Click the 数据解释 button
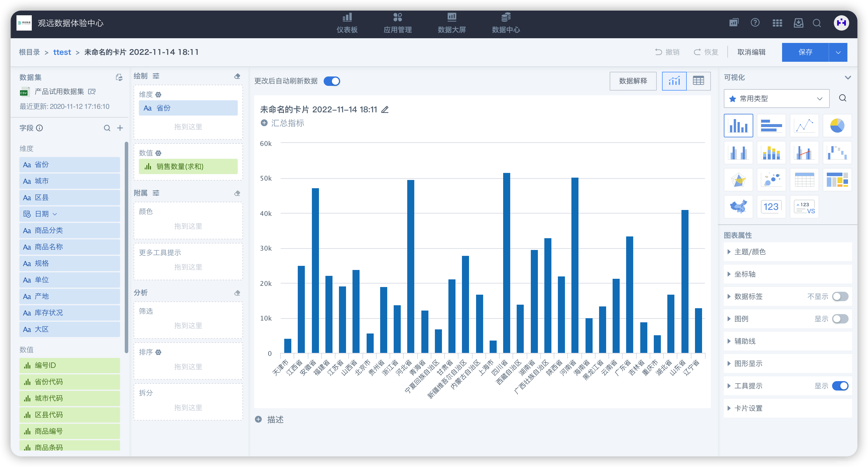 point(633,81)
